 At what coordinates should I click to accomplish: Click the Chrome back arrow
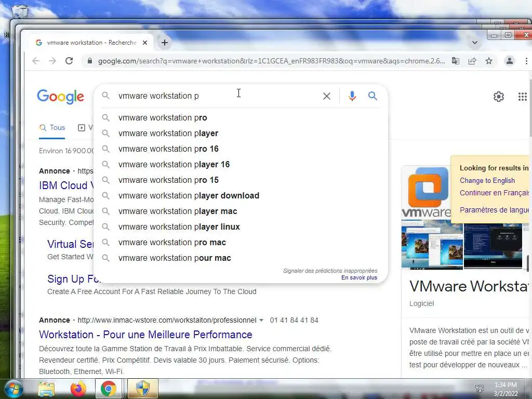pos(36,61)
